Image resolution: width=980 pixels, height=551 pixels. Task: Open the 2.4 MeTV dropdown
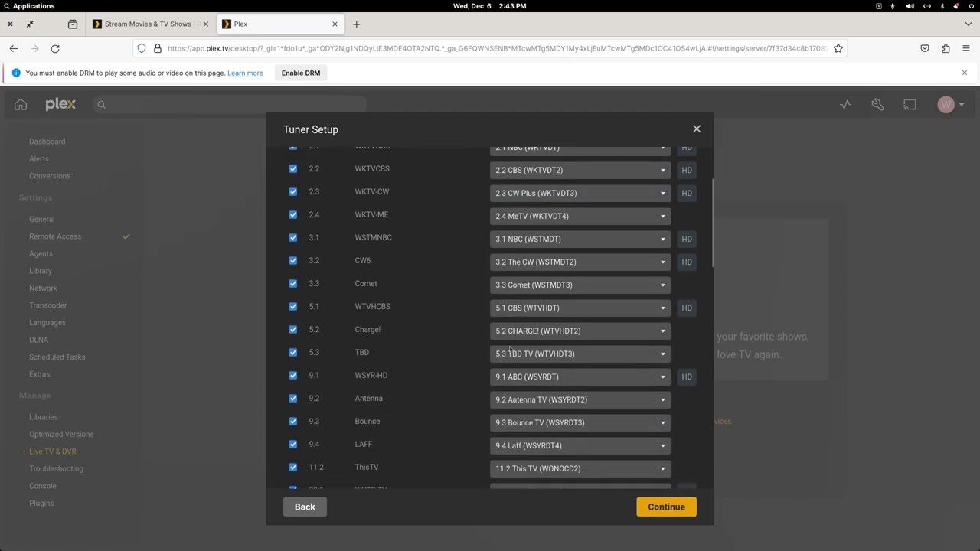click(x=580, y=216)
